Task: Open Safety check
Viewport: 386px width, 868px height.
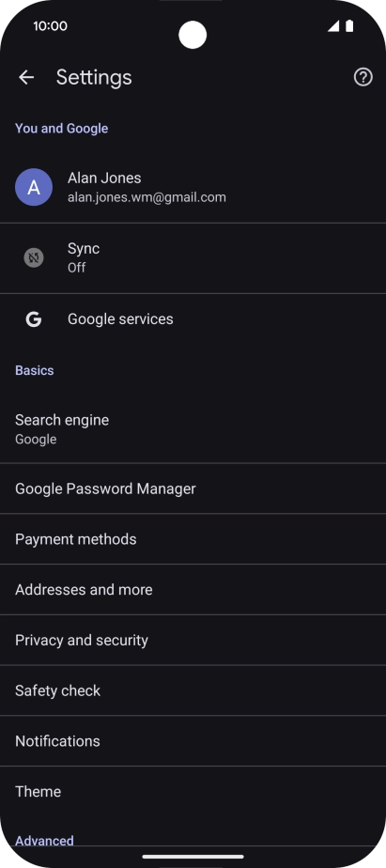Action: 193,690
